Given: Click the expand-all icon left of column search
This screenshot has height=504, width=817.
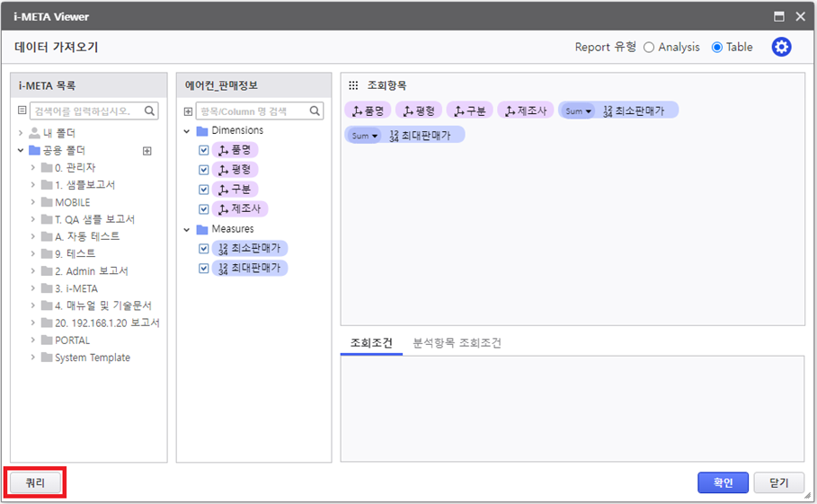Looking at the screenshot, I should [188, 111].
